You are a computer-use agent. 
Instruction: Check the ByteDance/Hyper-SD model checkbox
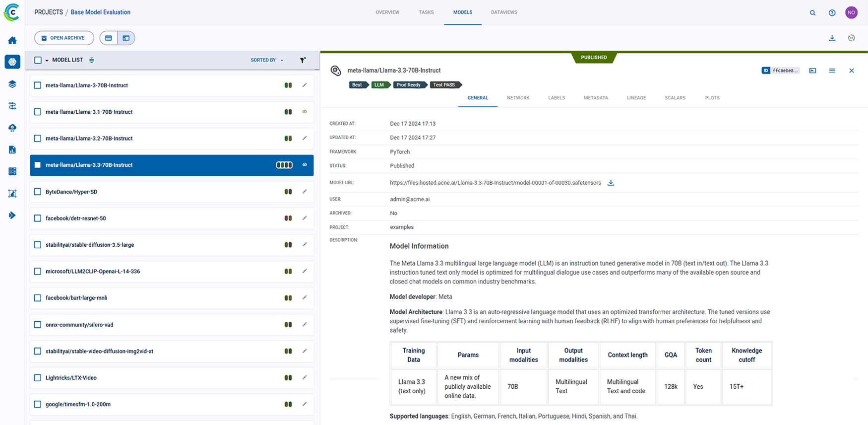pyautogui.click(x=38, y=192)
